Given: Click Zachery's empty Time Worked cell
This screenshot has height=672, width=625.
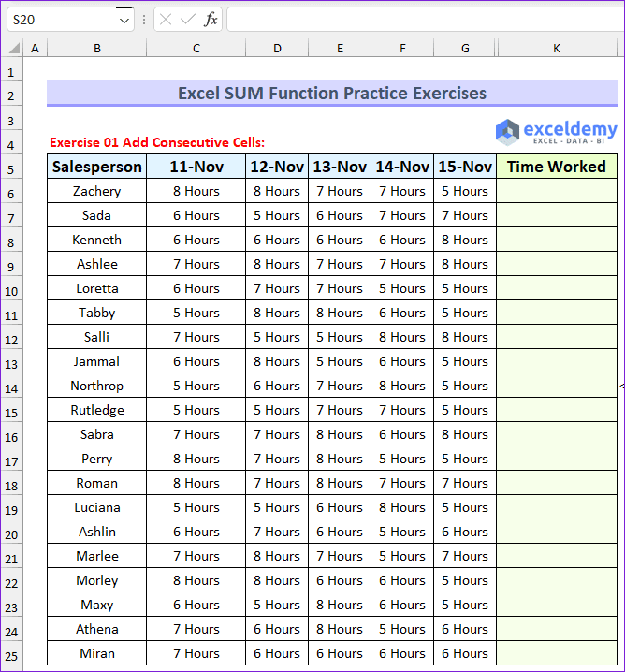Looking at the screenshot, I should [x=557, y=191].
